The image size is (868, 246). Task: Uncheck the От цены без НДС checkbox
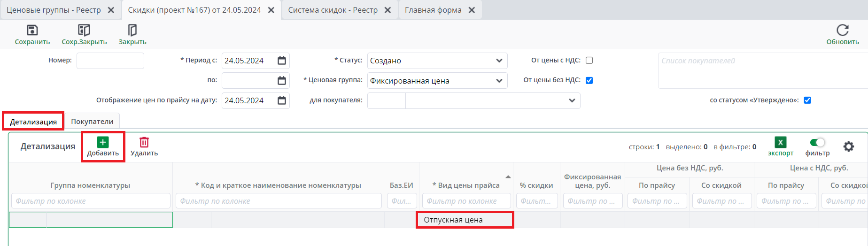(x=589, y=80)
